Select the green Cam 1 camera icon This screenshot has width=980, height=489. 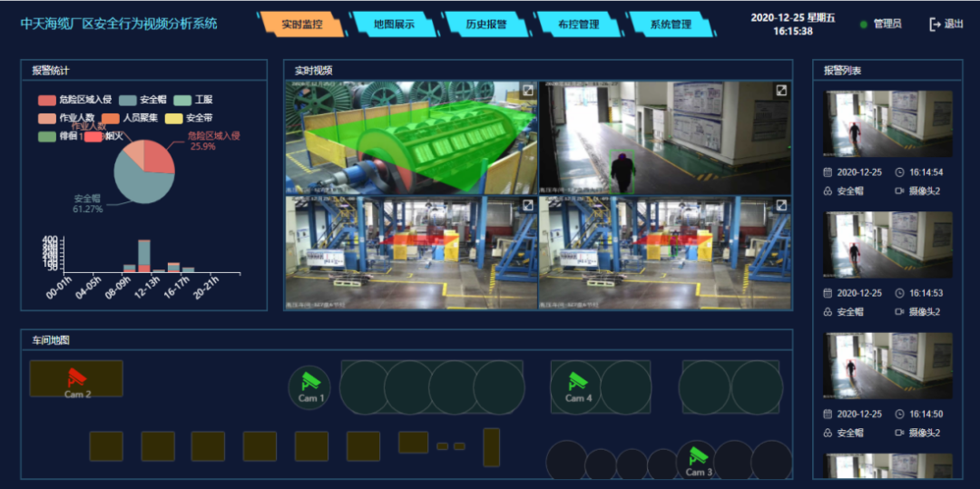tap(310, 381)
